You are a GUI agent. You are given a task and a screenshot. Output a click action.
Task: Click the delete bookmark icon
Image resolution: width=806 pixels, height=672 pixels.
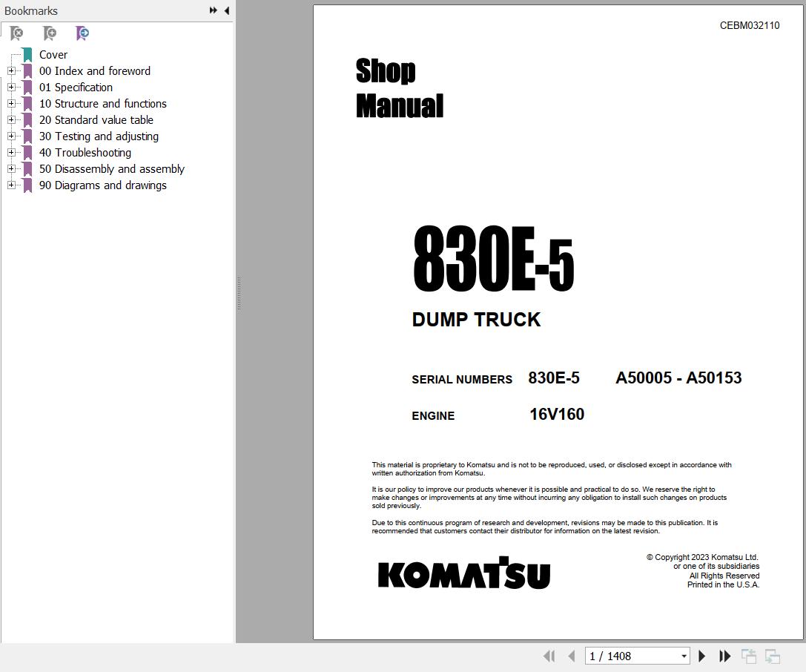[x=16, y=34]
